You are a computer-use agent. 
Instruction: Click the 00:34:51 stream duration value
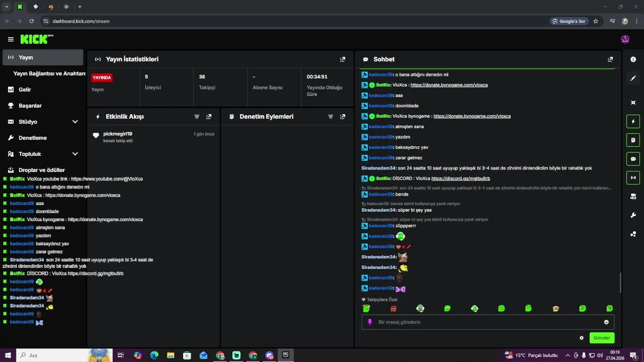click(317, 77)
